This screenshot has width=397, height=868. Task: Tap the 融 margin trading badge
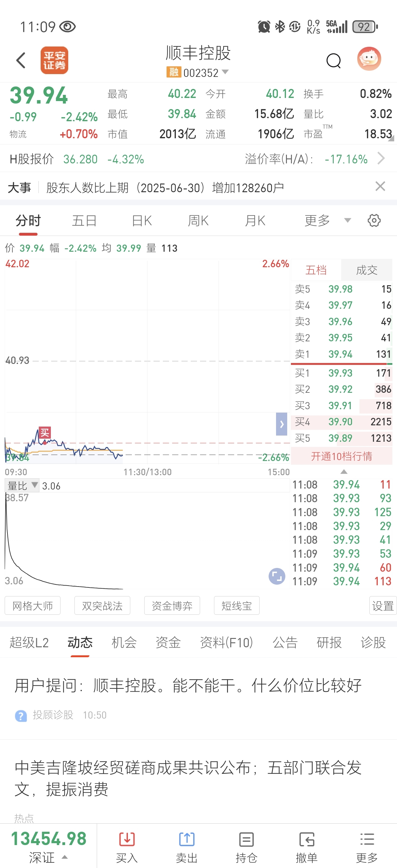click(174, 72)
